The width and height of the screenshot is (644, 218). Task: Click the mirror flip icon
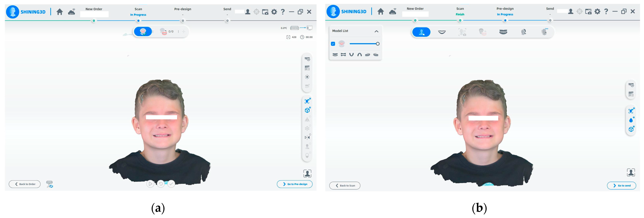tap(307, 137)
